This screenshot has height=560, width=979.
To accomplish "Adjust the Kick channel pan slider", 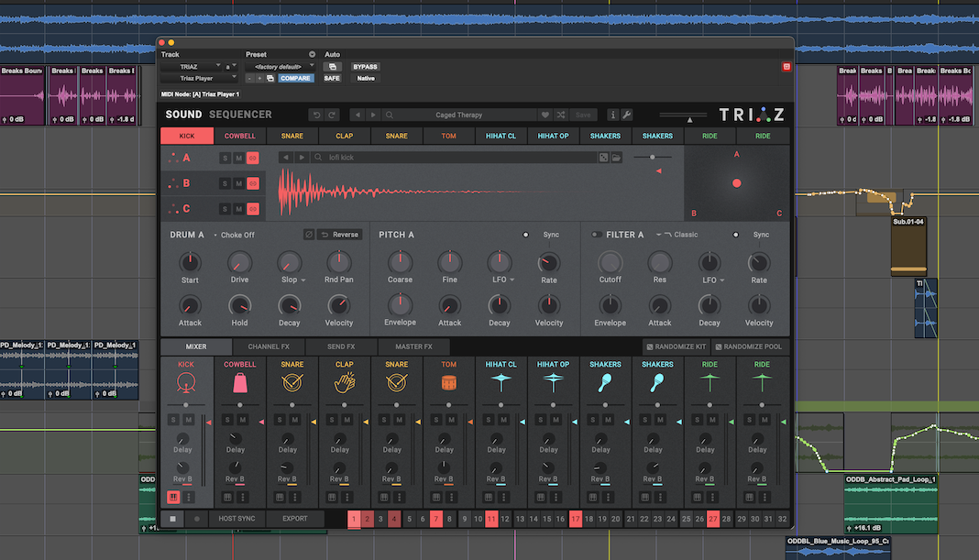I will pyautogui.click(x=187, y=404).
